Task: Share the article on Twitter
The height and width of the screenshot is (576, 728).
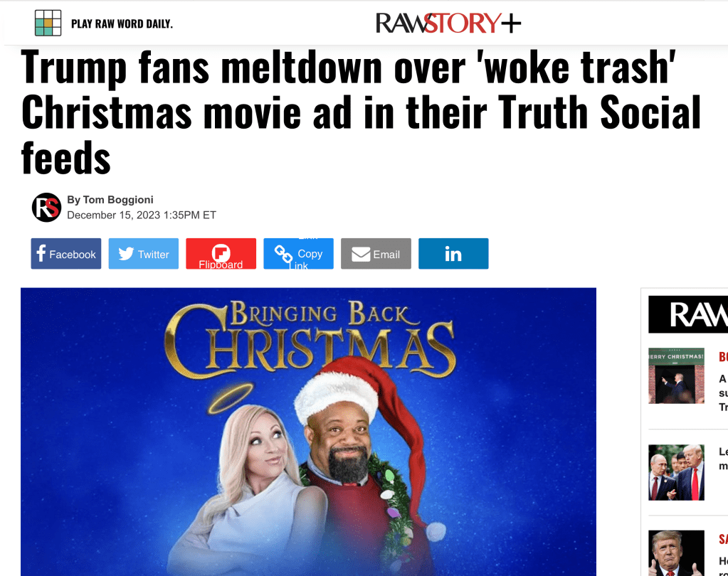Action: pyautogui.click(x=144, y=254)
